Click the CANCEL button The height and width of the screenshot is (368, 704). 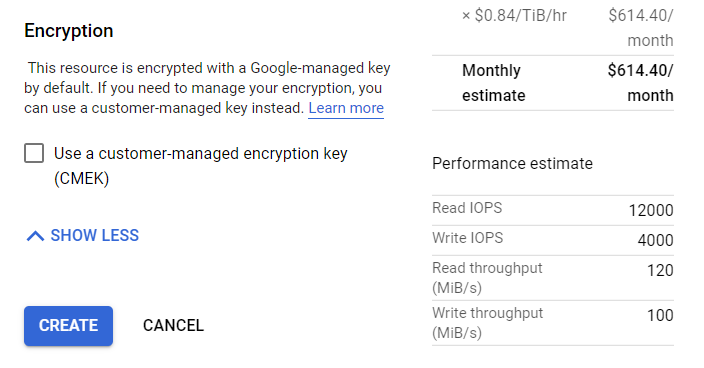coord(173,326)
